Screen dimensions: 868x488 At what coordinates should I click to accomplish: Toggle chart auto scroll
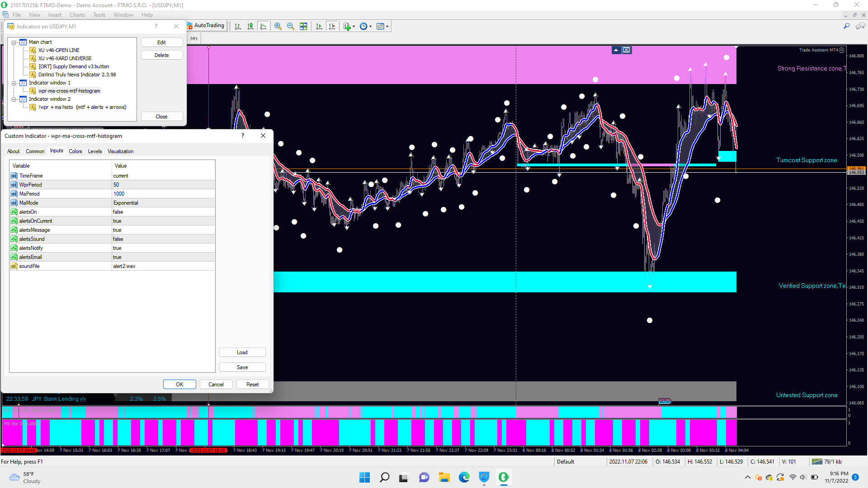pyautogui.click(x=319, y=26)
